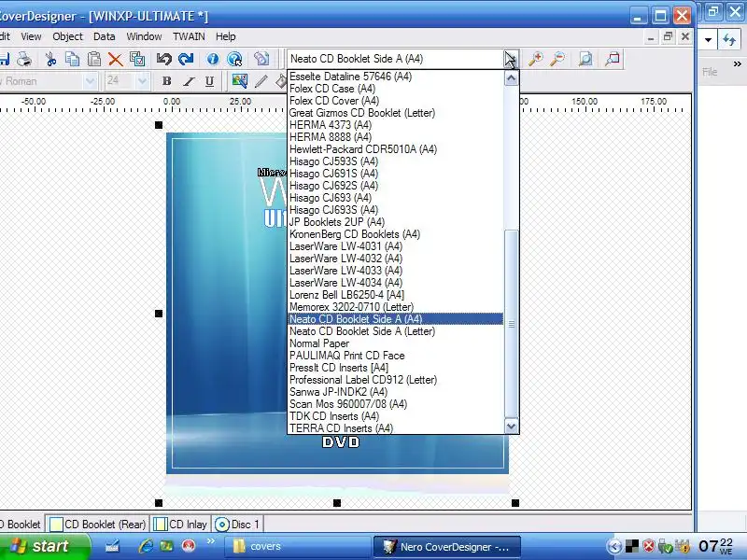Select LaserWare LW-4034 (A4)

coord(345,283)
